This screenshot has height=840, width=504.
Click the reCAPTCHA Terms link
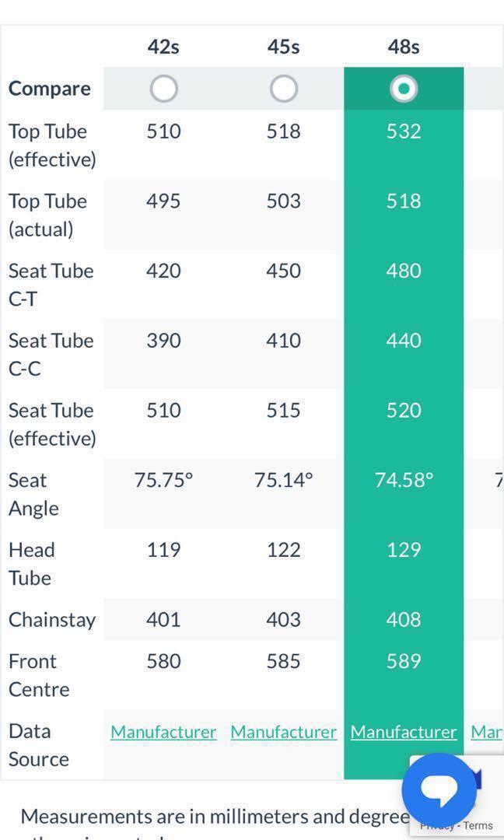[x=478, y=825]
